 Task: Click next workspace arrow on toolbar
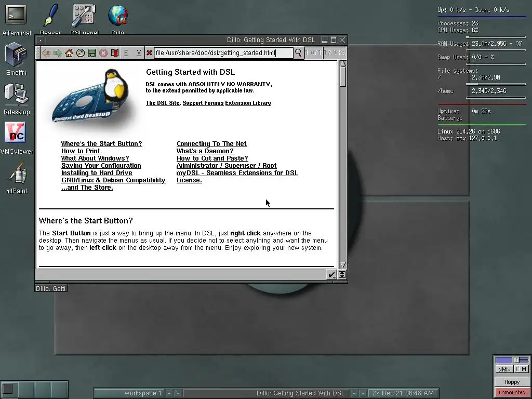(x=178, y=393)
